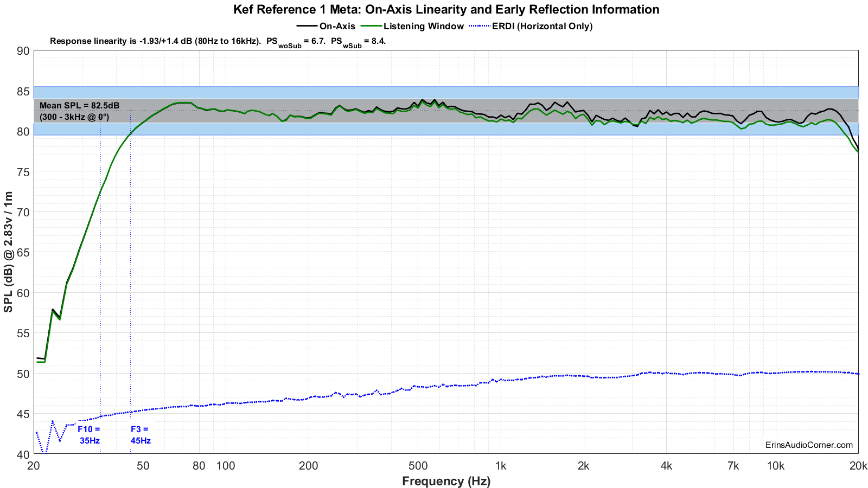This screenshot has width=868, height=488.
Task: Click the 'SPL (dB) @ 2.83v / 1m' axis label
Action: [8, 252]
